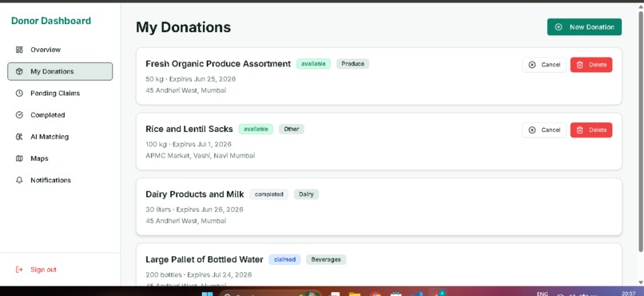Click 'APMC Market, Vashi, Navi Mumbai' address
This screenshot has height=296, width=644.
pyautogui.click(x=200, y=156)
